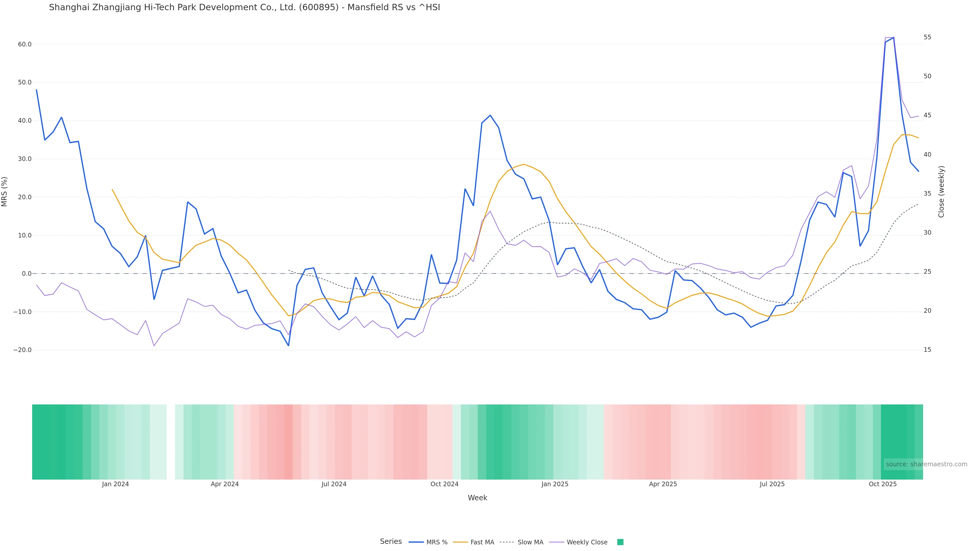Click the MRS (%) left axis title
980x551 pixels.
point(5,192)
